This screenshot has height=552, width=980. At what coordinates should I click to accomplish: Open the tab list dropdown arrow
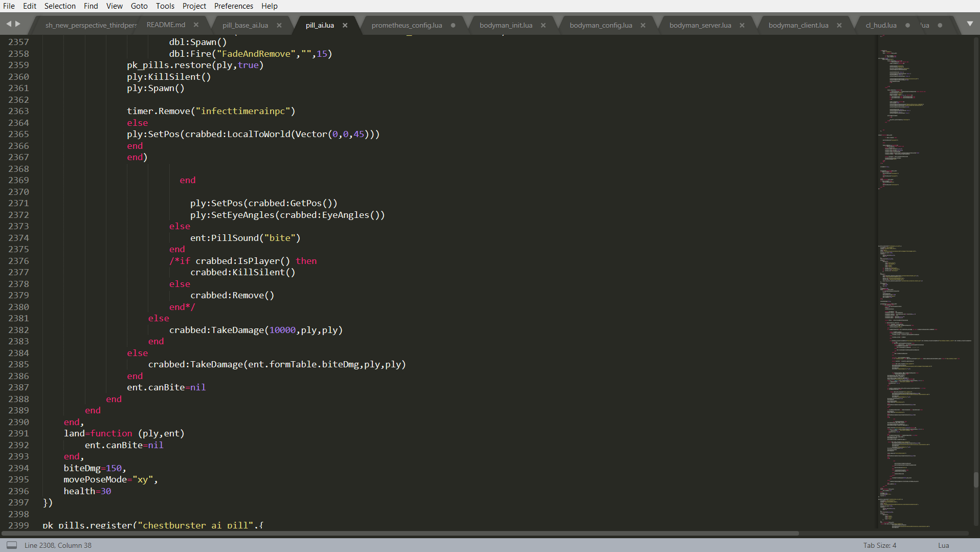(970, 24)
